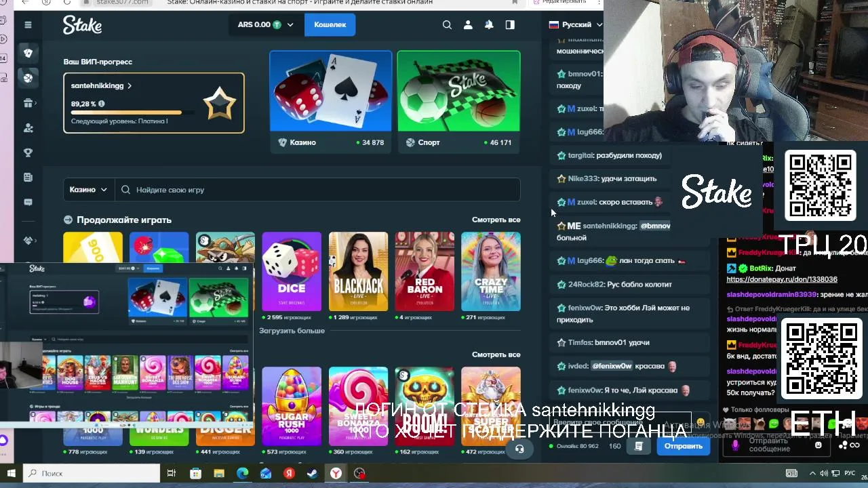Click username 24Rock82 in chat

(x=585, y=285)
